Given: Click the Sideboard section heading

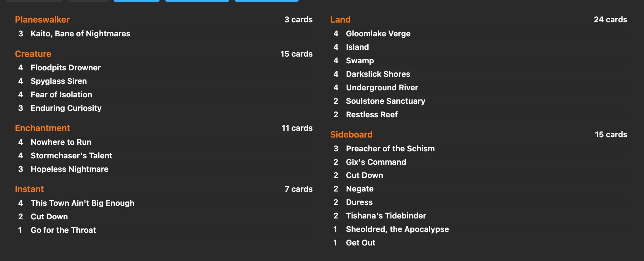Looking at the screenshot, I should point(351,135).
